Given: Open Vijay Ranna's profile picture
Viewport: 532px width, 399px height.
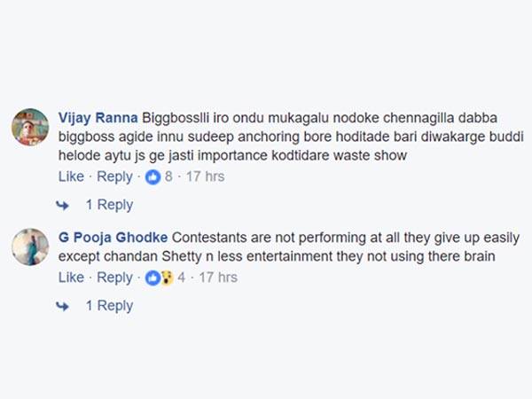Looking at the screenshot, I should click(30, 128).
